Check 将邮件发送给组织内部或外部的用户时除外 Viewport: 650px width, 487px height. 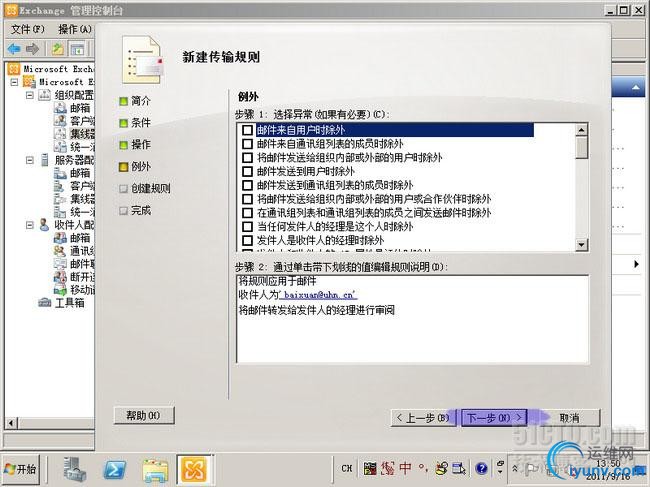pos(247,157)
